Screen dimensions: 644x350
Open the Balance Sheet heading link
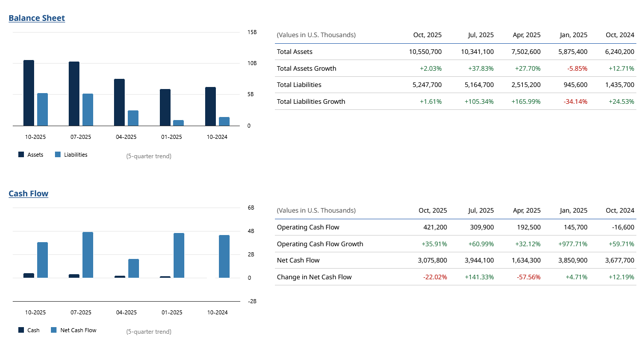(37, 18)
